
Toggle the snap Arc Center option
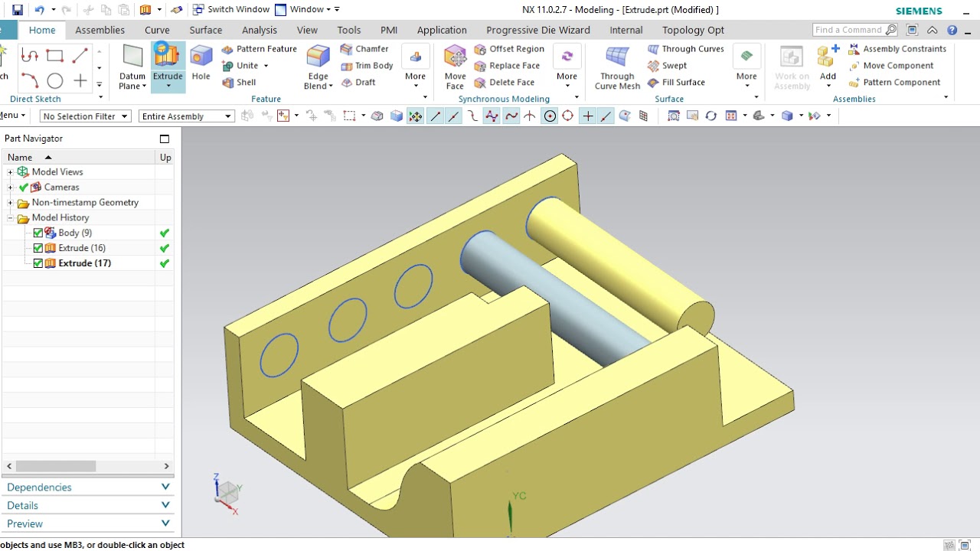point(550,116)
